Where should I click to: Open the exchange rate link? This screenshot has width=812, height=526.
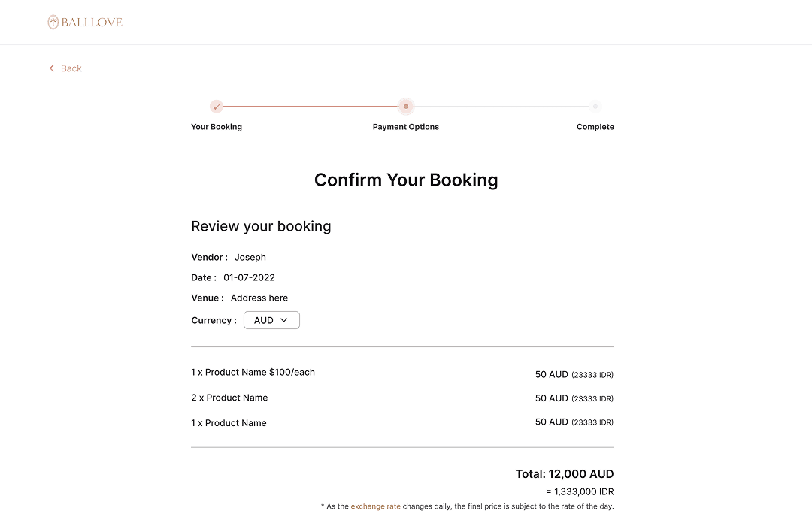coord(375,506)
